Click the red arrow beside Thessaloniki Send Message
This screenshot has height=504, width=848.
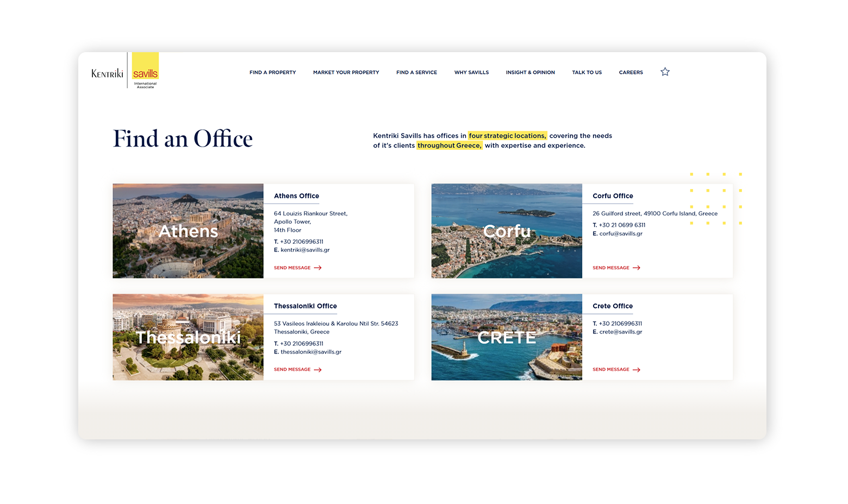pos(318,369)
